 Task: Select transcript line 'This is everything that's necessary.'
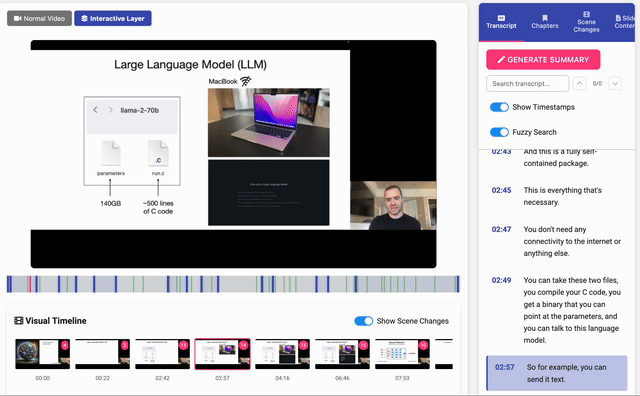pyautogui.click(x=562, y=196)
